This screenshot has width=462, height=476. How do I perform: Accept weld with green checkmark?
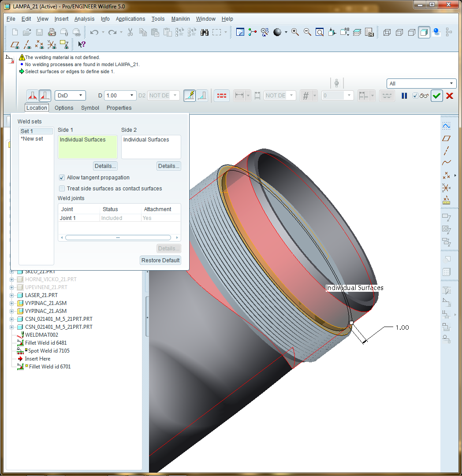(436, 96)
